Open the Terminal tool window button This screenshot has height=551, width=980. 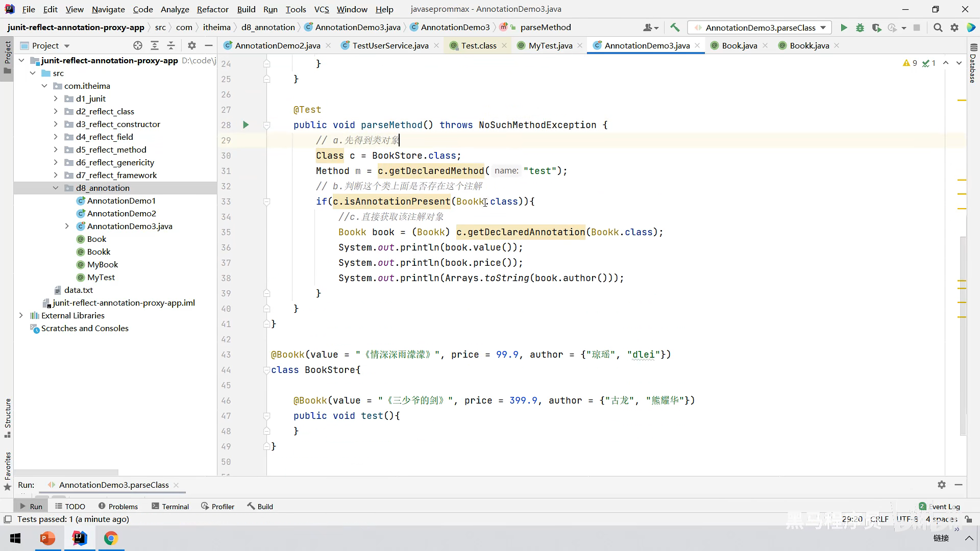click(170, 506)
